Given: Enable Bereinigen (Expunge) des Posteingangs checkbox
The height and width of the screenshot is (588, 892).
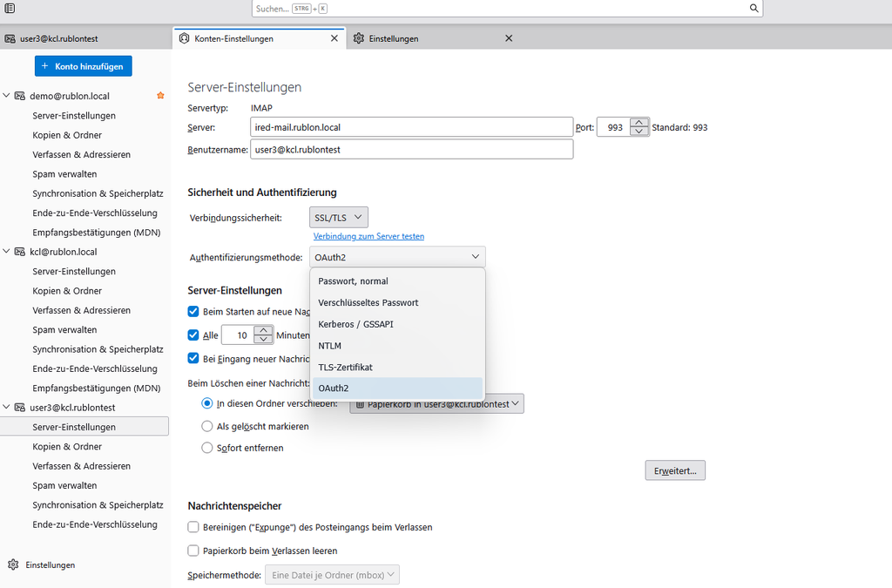Looking at the screenshot, I should click(x=193, y=527).
